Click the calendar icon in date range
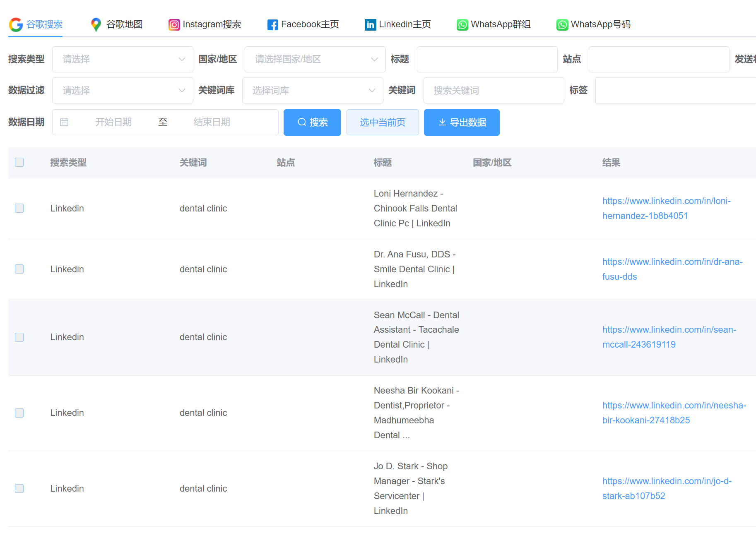 point(64,122)
